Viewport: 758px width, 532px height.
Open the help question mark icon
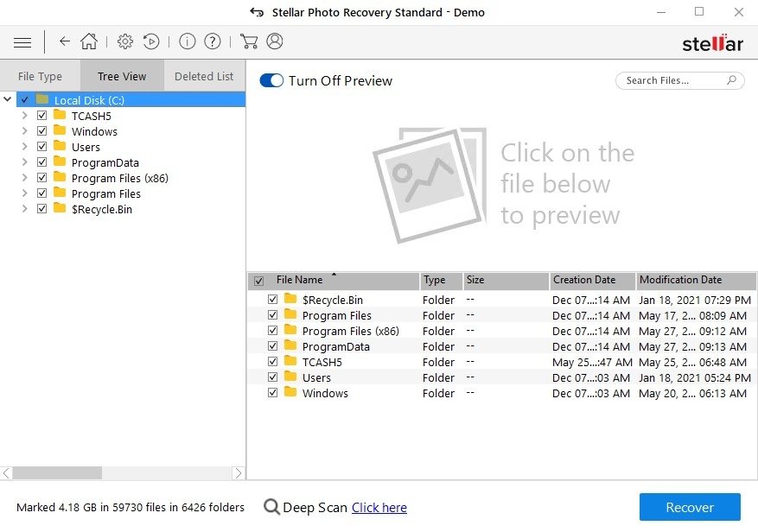[x=213, y=41]
